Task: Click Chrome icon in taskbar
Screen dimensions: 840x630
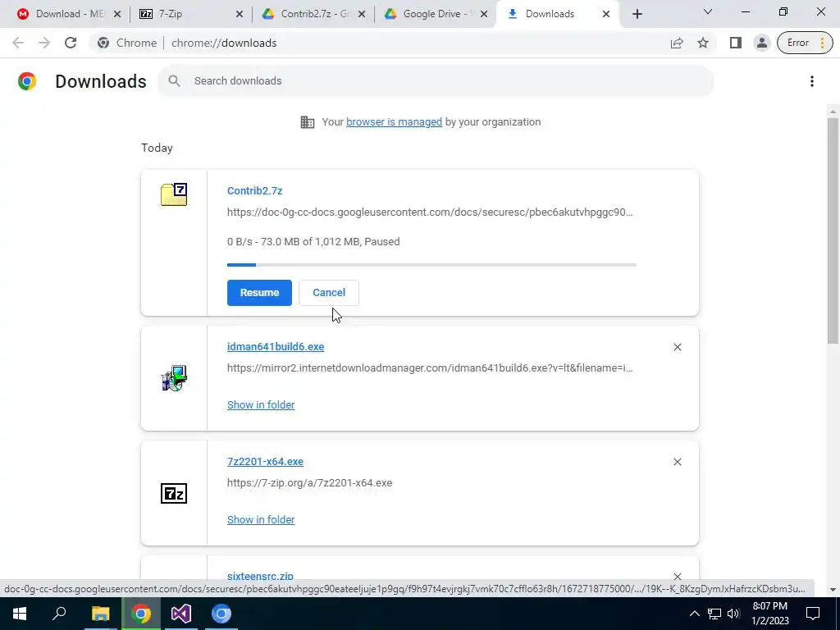Action: pos(140,614)
